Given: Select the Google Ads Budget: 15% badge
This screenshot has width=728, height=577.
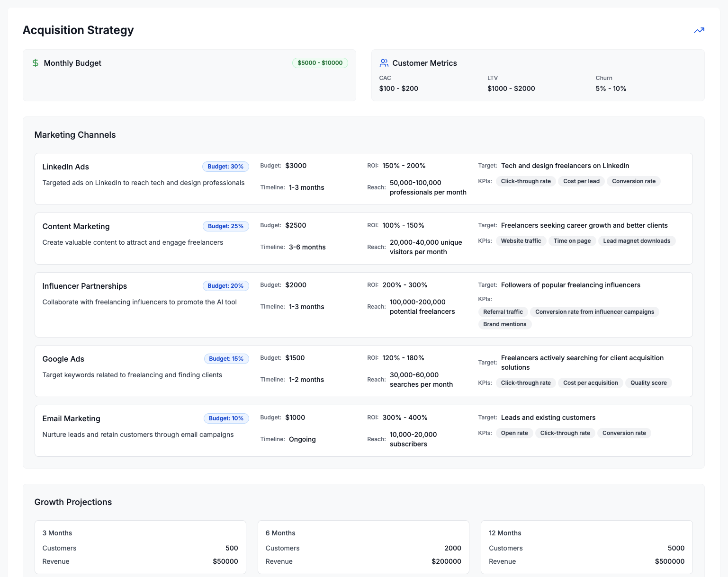Looking at the screenshot, I should [x=226, y=359].
